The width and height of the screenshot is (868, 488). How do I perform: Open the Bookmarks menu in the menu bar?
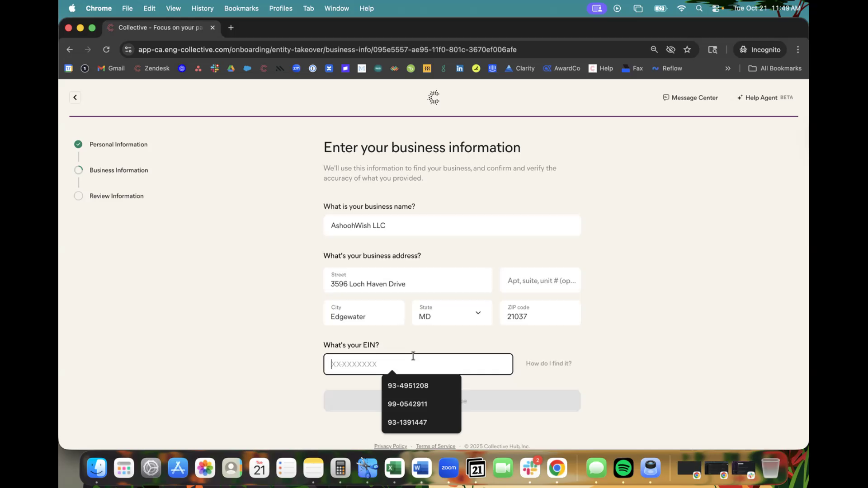pyautogui.click(x=241, y=8)
